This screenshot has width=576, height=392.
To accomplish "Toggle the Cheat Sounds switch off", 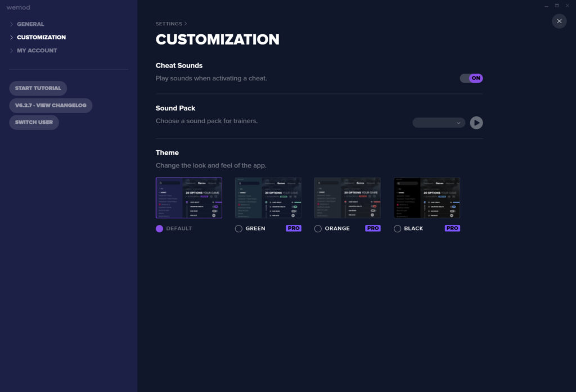I will click(x=471, y=78).
